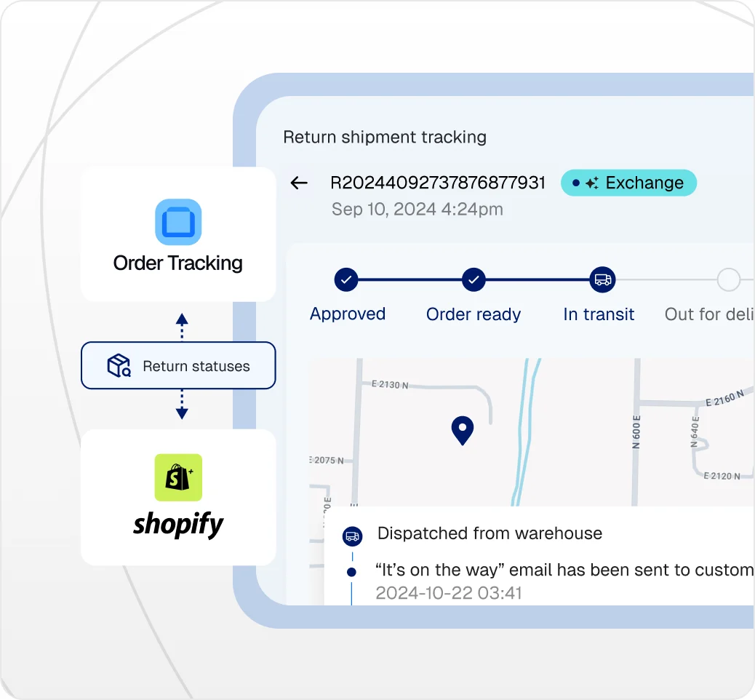This screenshot has width=755, height=700.
Task: Click the location pin on the map
Action: (463, 431)
